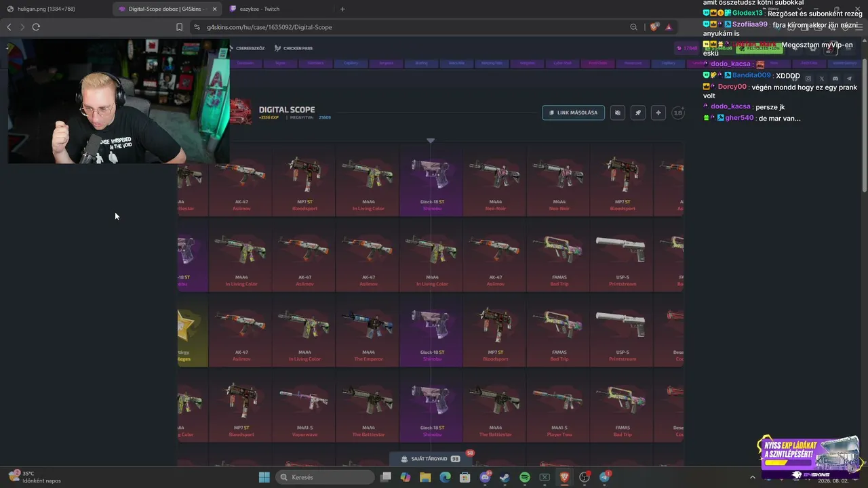Open the G4Skins Discord social icon
The height and width of the screenshot is (488, 868).
(x=835, y=79)
